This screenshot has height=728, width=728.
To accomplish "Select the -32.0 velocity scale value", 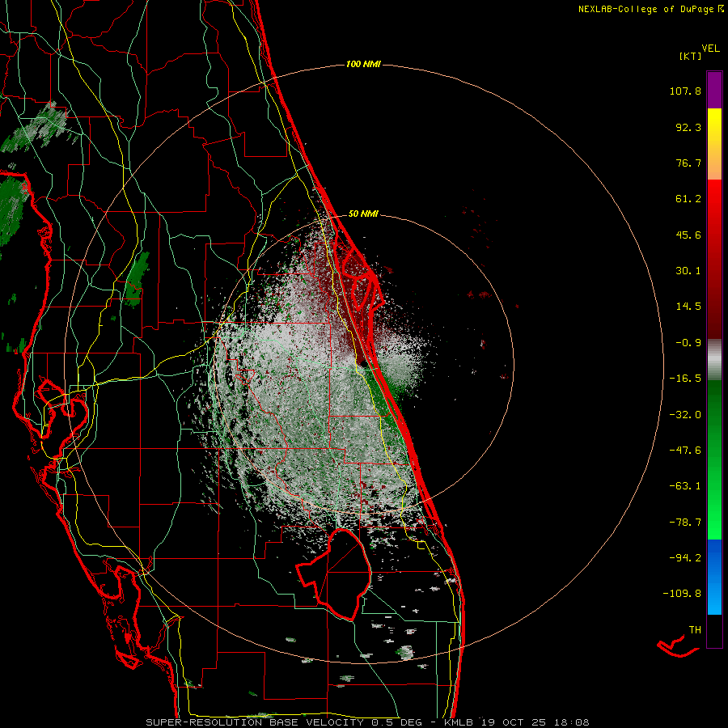I will pos(685,415).
